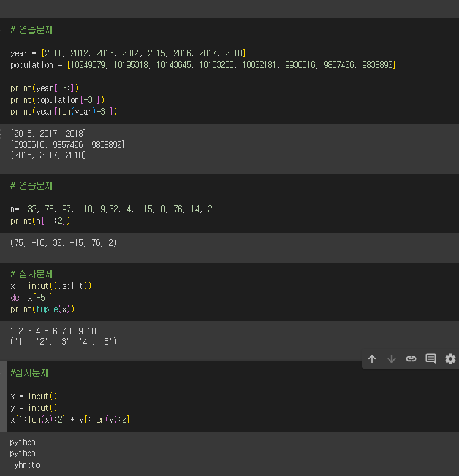Image resolution: width=459 pixels, height=476 pixels.
Task: Add a comment with the comment icon
Action: pyautogui.click(x=431, y=359)
